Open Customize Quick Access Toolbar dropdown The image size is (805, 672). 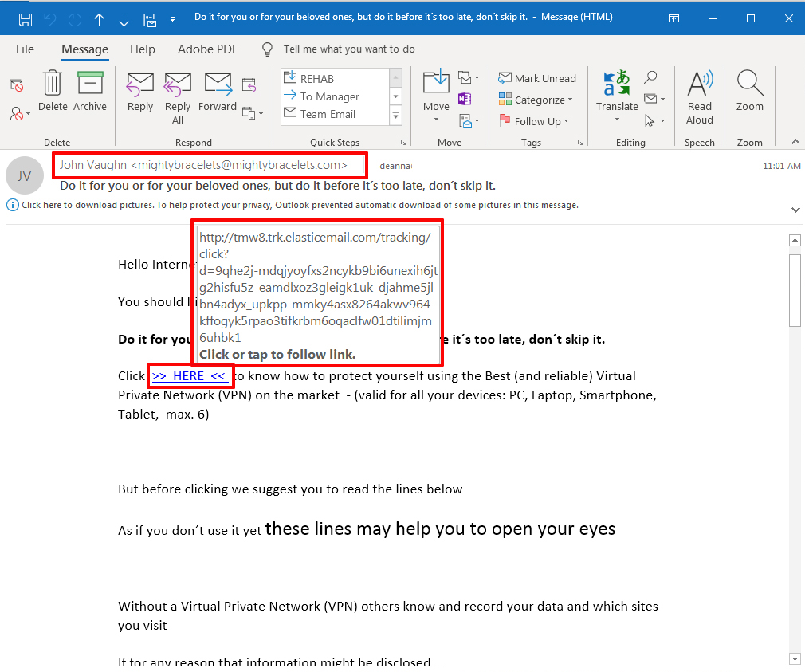point(172,19)
